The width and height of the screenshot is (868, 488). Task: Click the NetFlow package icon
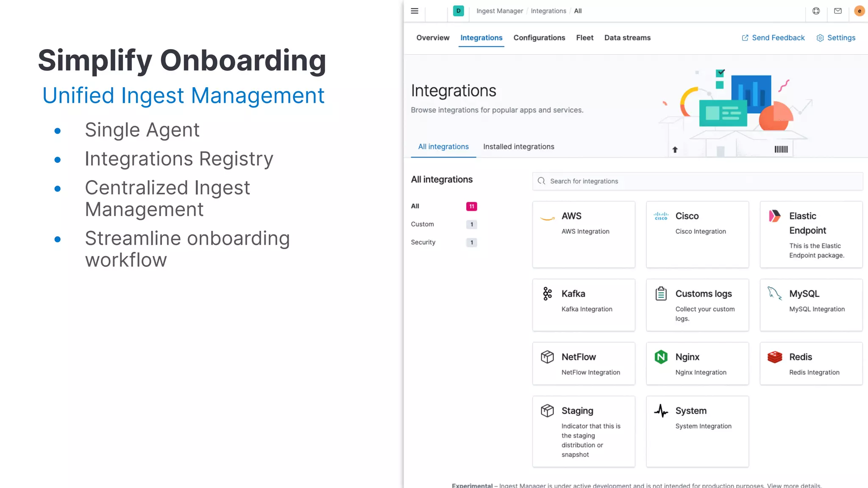point(548,357)
